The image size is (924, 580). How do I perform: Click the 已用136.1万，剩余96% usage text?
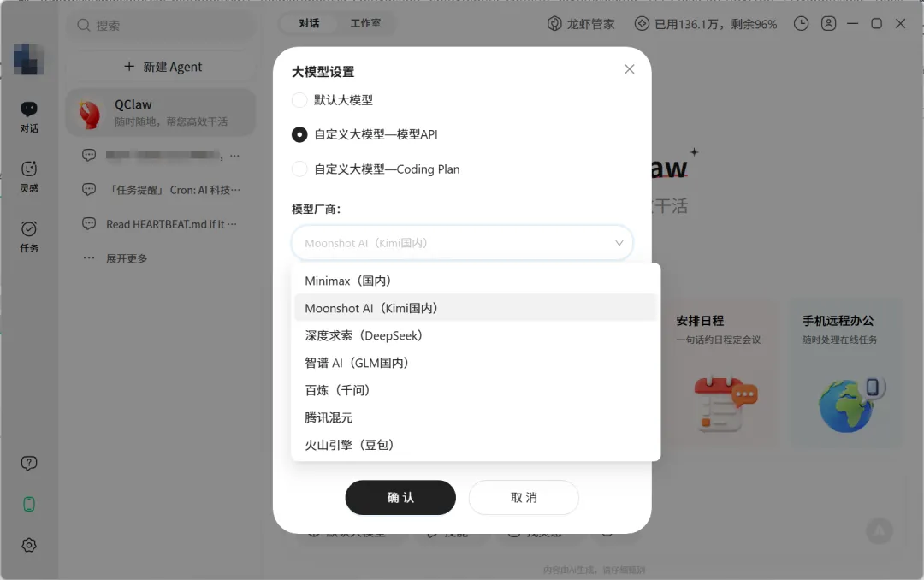pos(716,24)
